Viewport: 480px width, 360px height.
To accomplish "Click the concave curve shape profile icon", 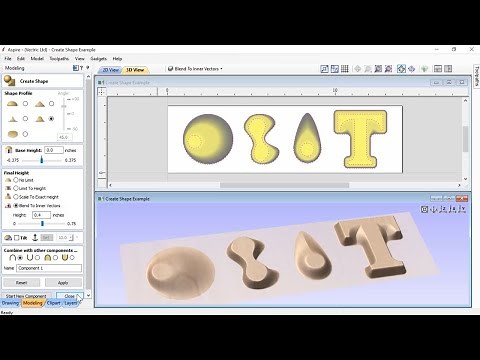I will click(12, 119).
